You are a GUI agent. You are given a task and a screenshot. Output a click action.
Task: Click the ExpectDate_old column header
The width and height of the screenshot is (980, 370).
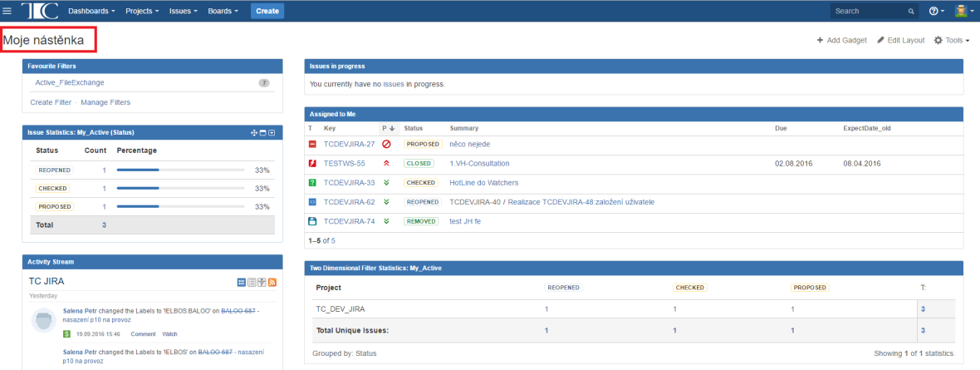click(866, 128)
